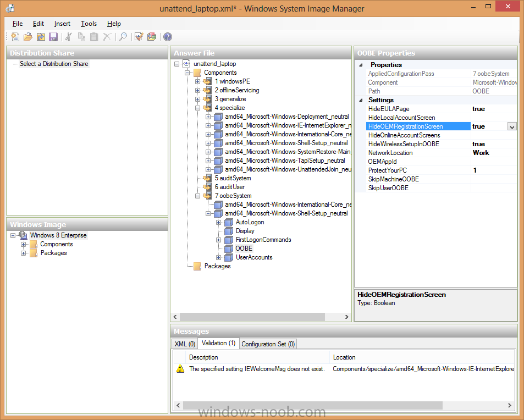This screenshot has height=420, width=524.
Task: Click the ProtectYourPC value field
Action: 494,170
